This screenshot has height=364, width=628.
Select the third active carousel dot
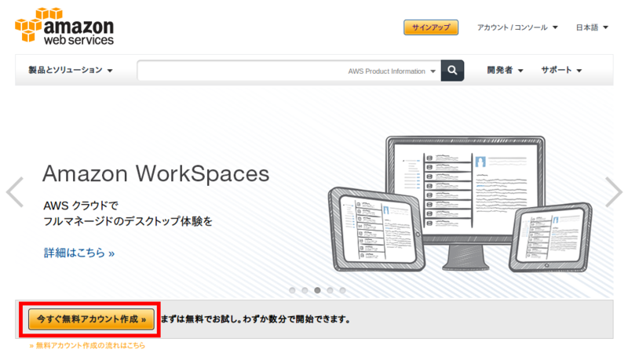pyautogui.click(x=318, y=290)
